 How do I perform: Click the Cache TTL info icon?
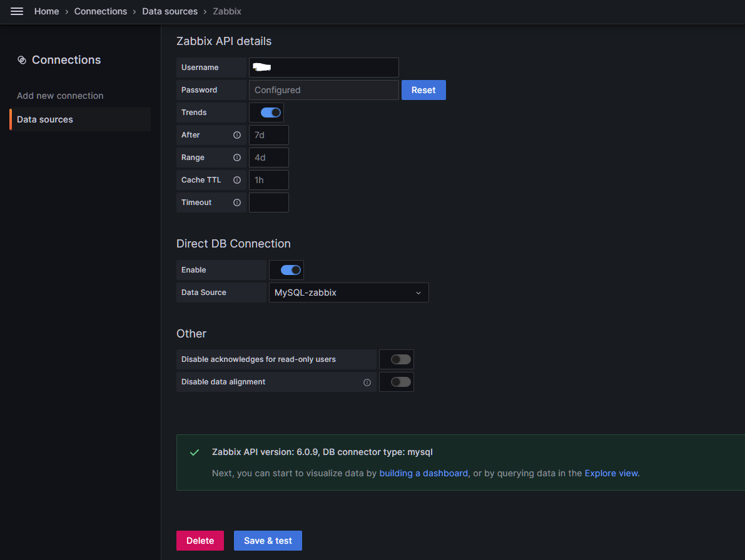[237, 180]
